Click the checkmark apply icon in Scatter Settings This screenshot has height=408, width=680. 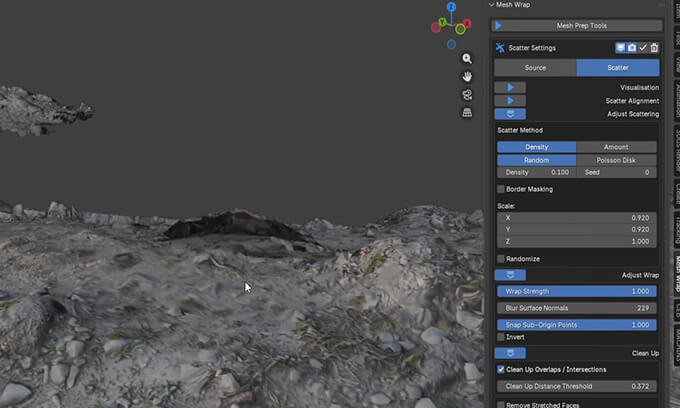click(643, 48)
